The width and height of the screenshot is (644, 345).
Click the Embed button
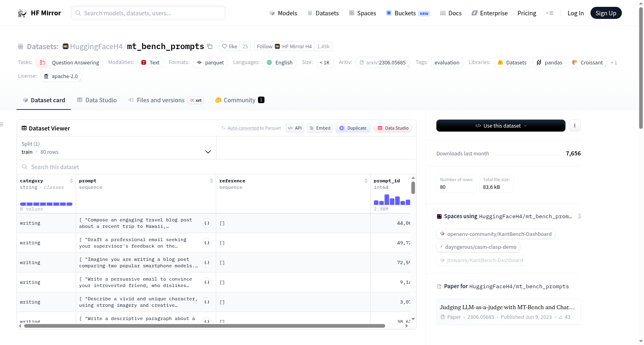coord(320,128)
